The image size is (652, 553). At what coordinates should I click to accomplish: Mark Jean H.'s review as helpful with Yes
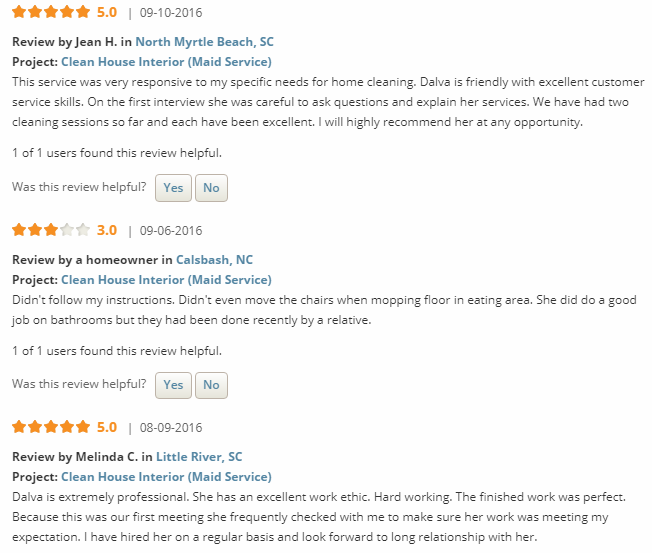click(x=173, y=188)
